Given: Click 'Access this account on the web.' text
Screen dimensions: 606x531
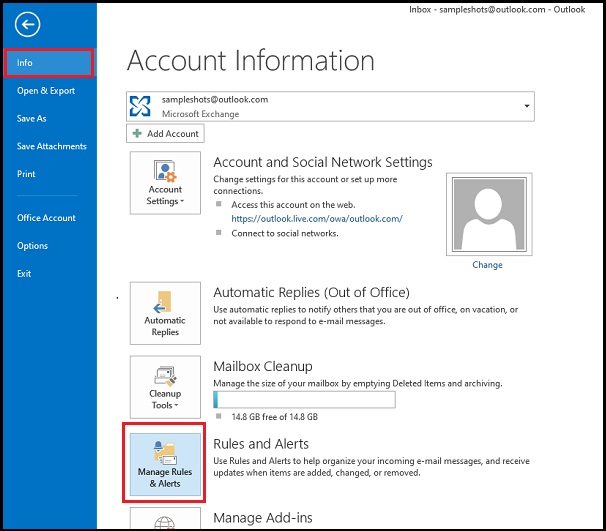Looking at the screenshot, I should [x=293, y=205].
